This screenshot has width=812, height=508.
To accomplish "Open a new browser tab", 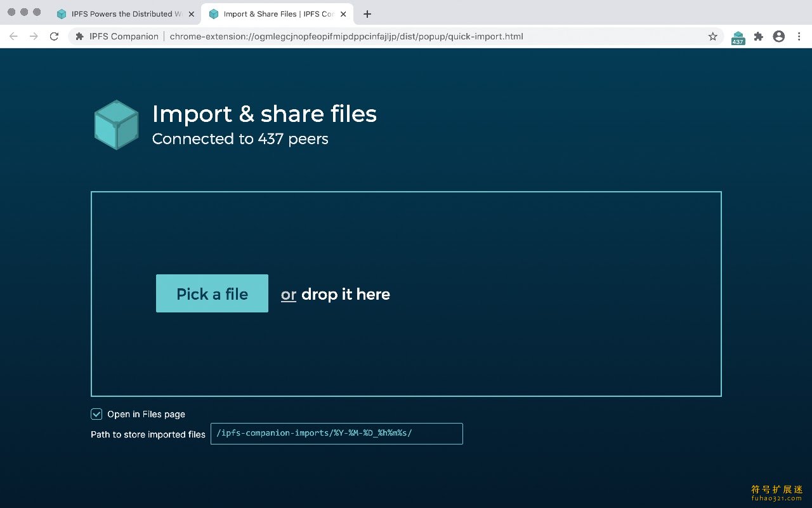I will pyautogui.click(x=367, y=14).
